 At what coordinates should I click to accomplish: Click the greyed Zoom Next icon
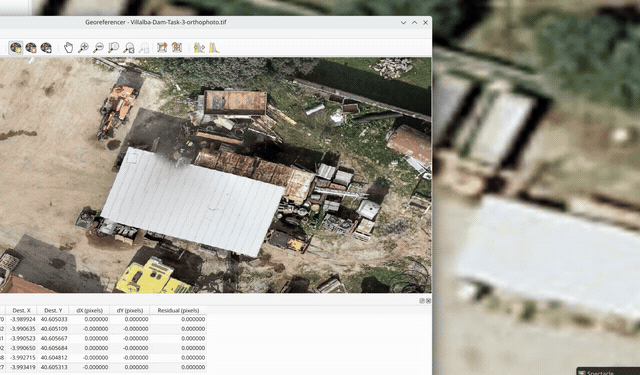click(x=144, y=48)
